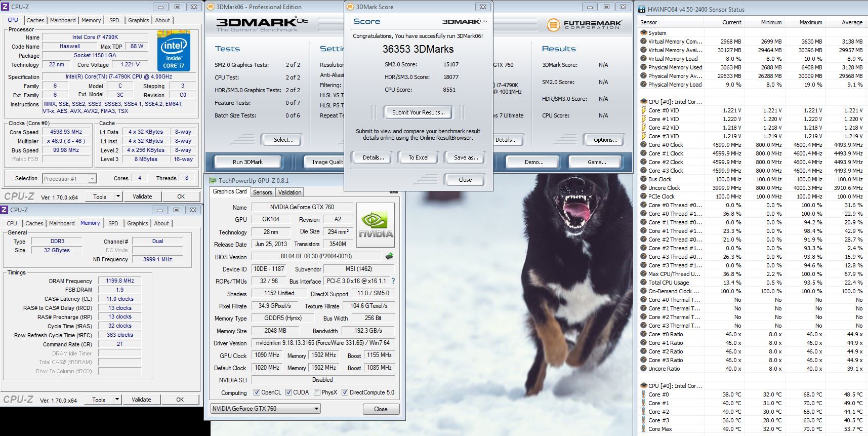Toggle the OpenCL checkbox in GPU-Z
The image size is (868, 436).
coord(257,392)
